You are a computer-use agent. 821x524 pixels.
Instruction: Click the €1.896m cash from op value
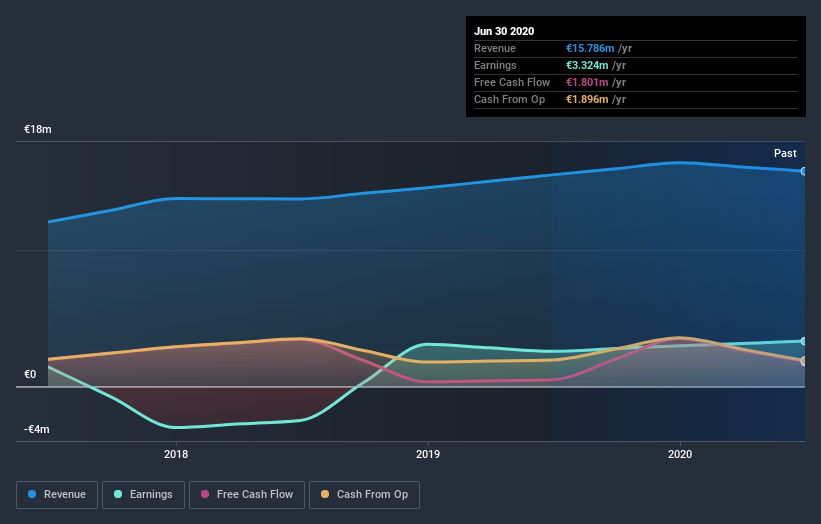[587, 99]
